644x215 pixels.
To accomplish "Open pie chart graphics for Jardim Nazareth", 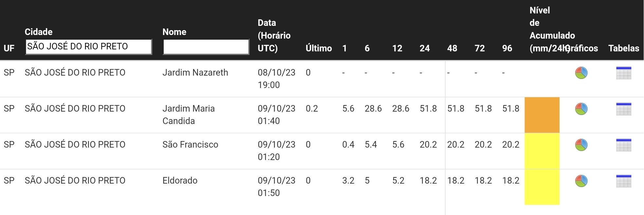I will 581,73.
